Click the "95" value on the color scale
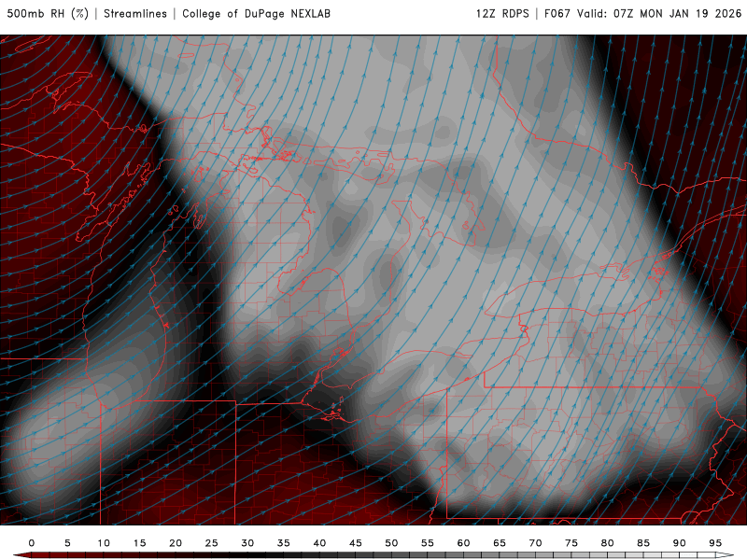Screen dimensions: 747x560 coord(715,543)
